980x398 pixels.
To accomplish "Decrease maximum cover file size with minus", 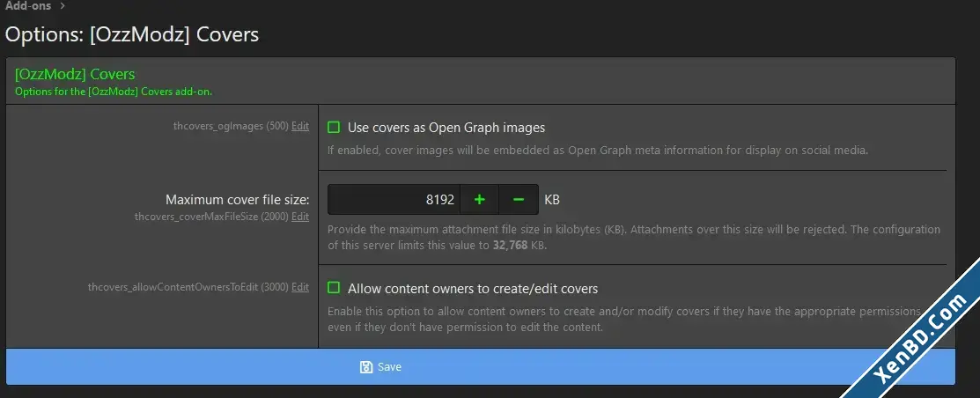I will point(518,199).
